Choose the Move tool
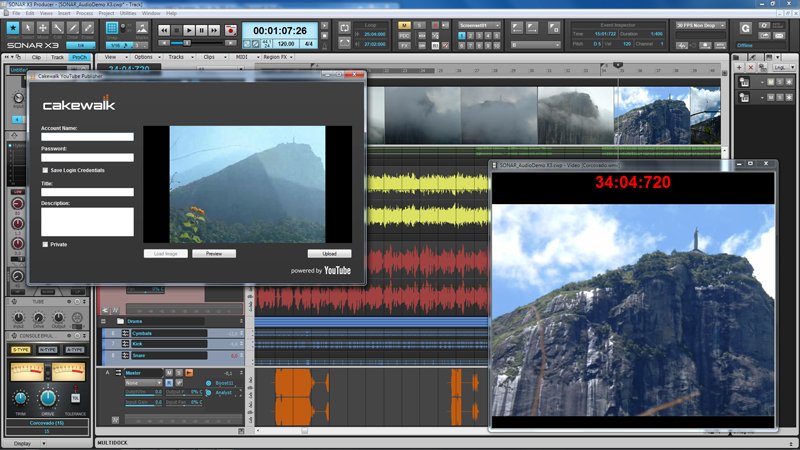Screen dimensions: 800x450 pos(43,29)
